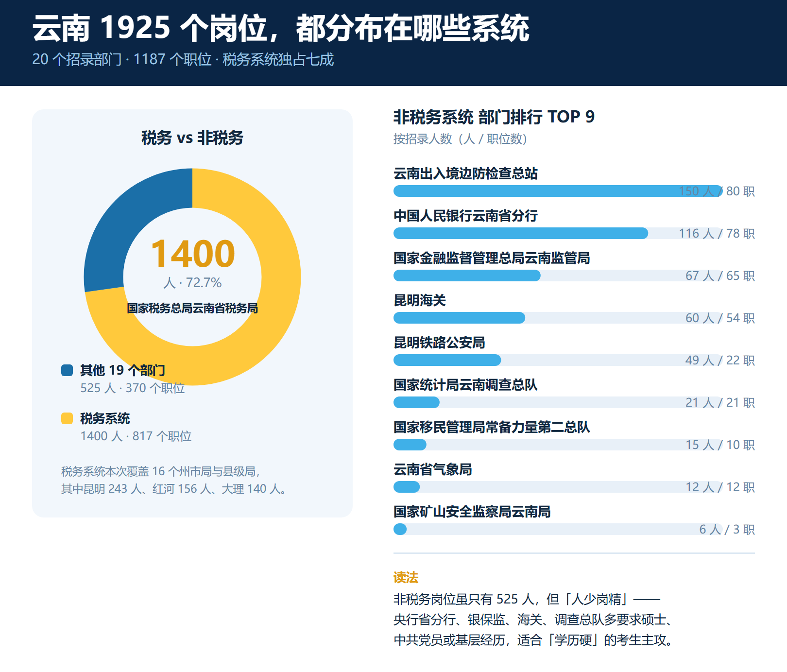This screenshot has height=672, width=787.
Task: Click the line 中共党员或基层经历
Action: pos(533,640)
